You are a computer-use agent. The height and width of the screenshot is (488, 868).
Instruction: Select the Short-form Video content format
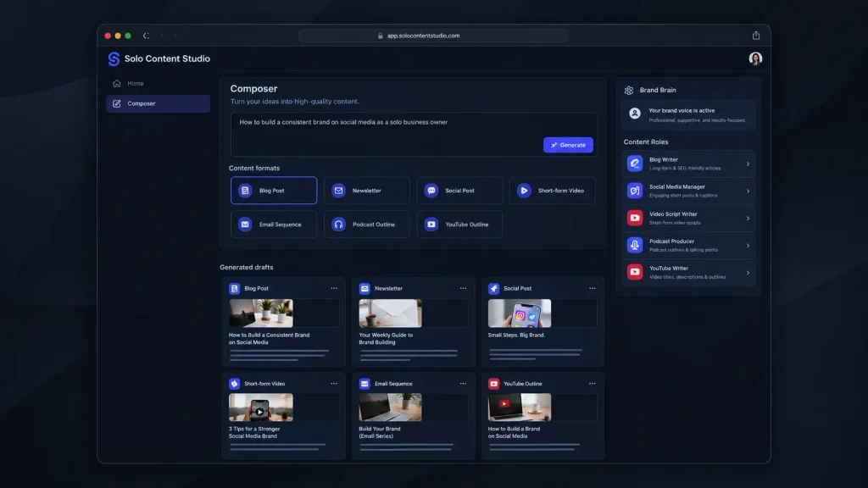[x=553, y=191]
